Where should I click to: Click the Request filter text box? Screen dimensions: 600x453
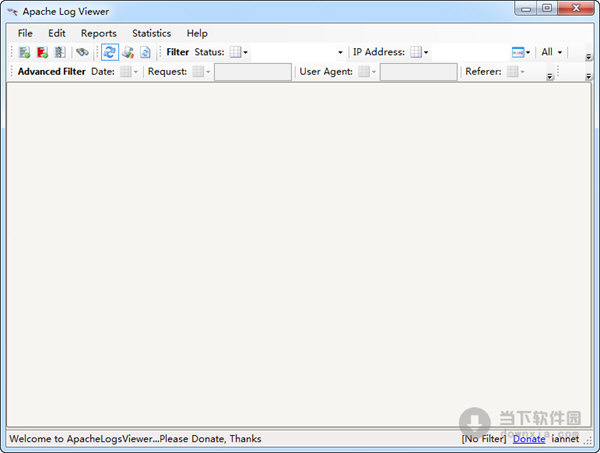point(253,72)
